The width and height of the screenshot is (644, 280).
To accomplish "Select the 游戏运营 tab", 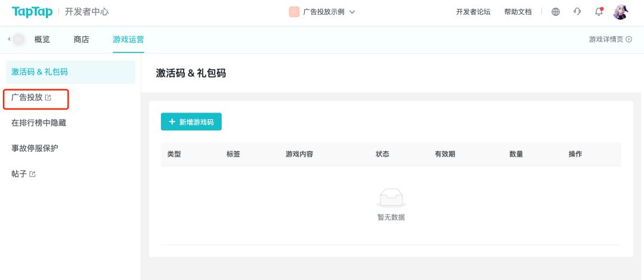I will pyautogui.click(x=128, y=39).
